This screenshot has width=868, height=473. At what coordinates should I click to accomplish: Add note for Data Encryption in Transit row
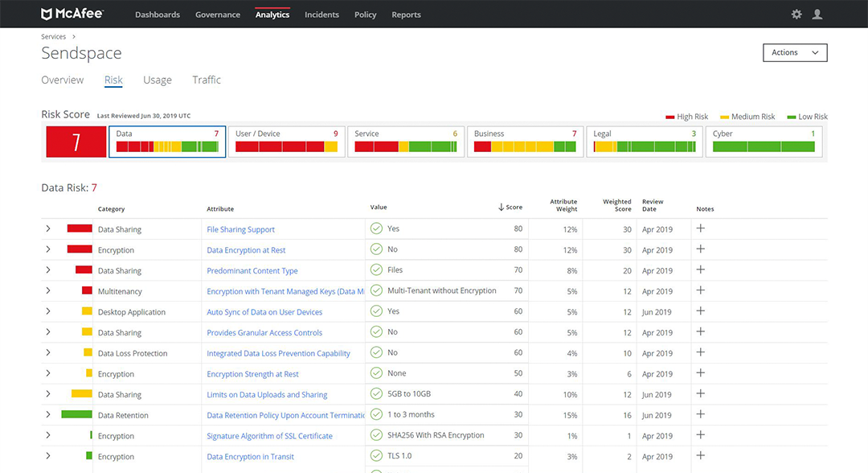700,455
